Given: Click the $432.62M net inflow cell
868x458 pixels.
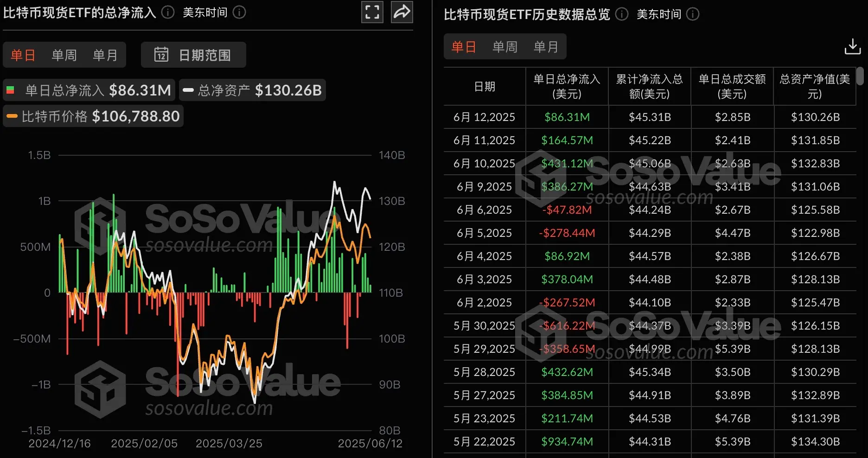Looking at the screenshot, I should [x=567, y=372].
